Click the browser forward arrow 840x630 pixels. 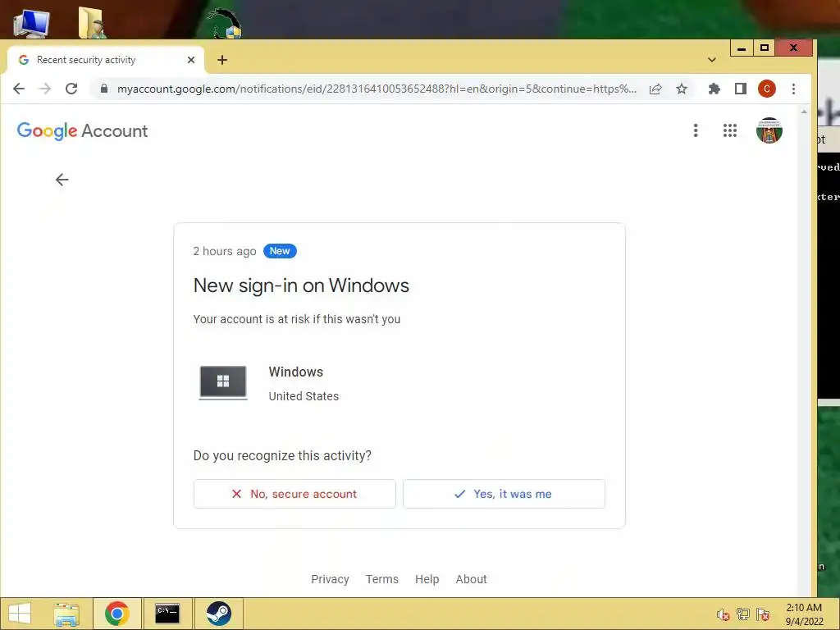45,89
